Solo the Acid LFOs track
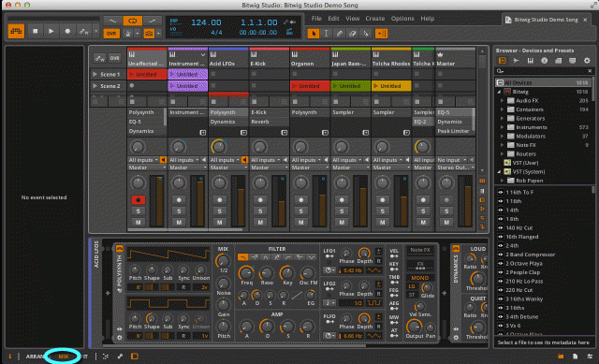This screenshot has height=364, width=599. click(220, 211)
